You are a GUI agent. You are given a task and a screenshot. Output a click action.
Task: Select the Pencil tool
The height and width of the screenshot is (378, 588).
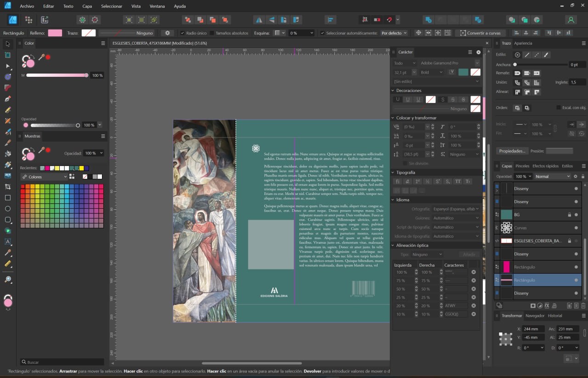[7, 110]
